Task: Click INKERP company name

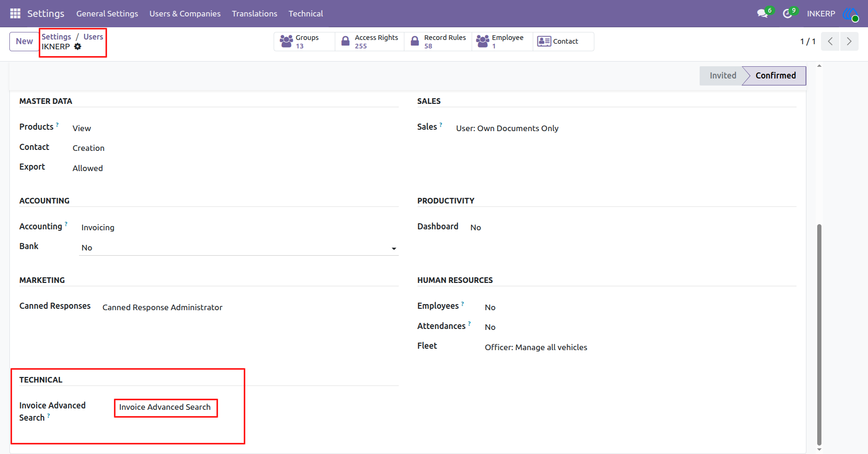Action: (x=821, y=14)
